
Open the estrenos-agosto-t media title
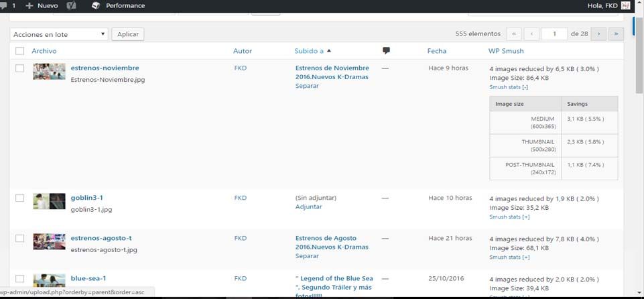tap(101, 238)
